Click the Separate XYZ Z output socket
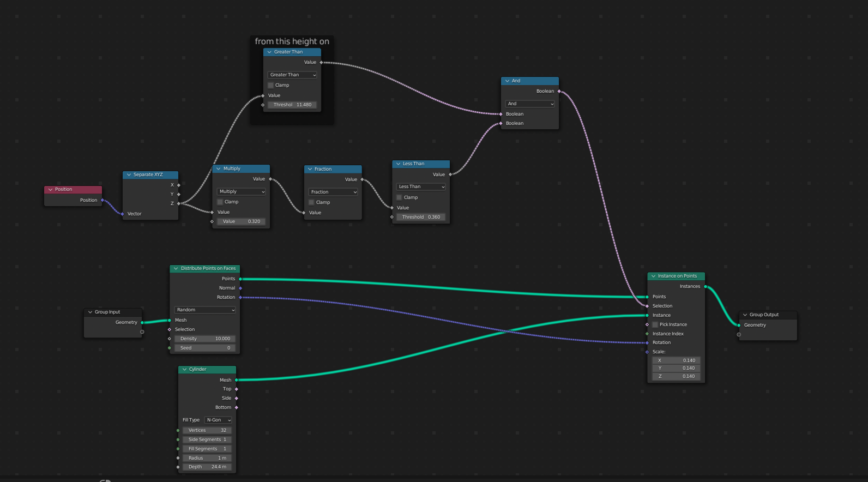This screenshot has height=482, width=868. [179, 204]
